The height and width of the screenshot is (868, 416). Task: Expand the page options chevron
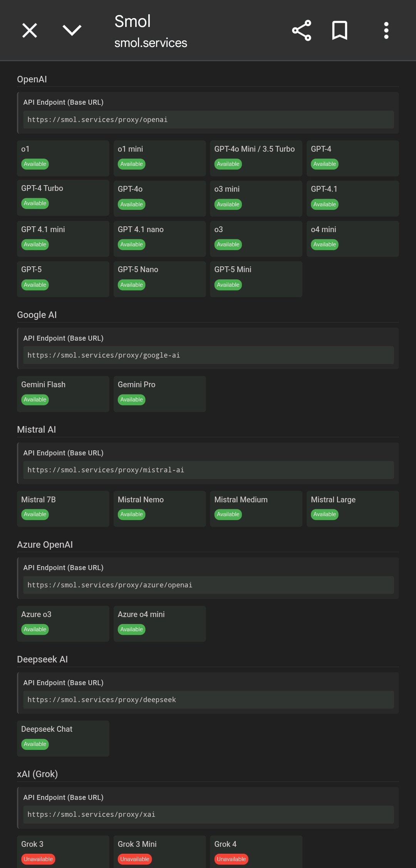pyautogui.click(x=72, y=30)
